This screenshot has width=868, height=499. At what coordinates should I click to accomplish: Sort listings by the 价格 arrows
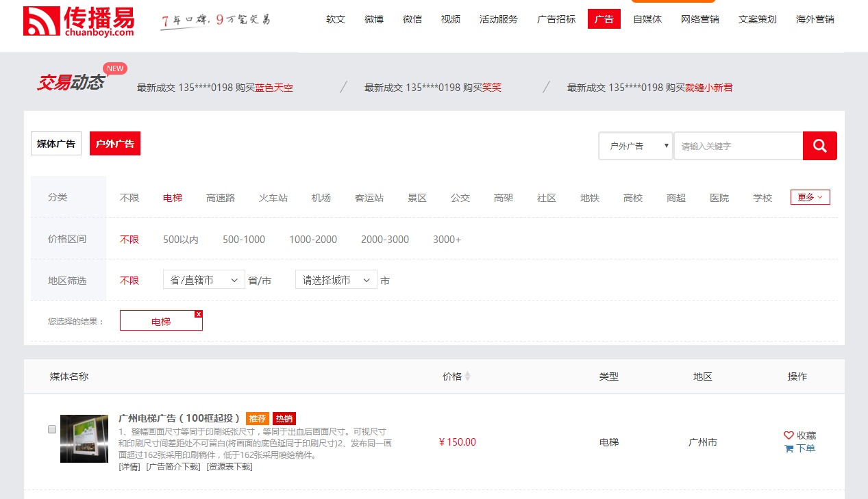click(x=467, y=376)
